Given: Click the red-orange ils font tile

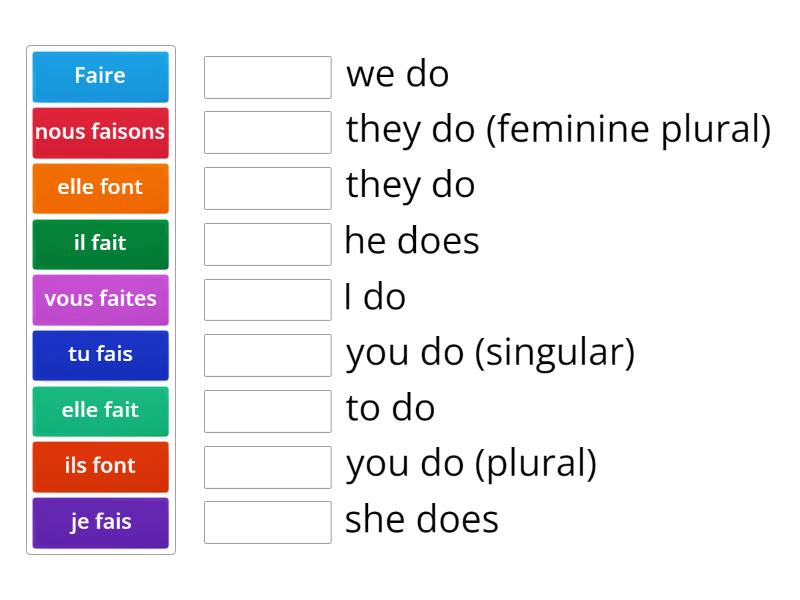Looking at the screenshot, I should coord(100,466).
